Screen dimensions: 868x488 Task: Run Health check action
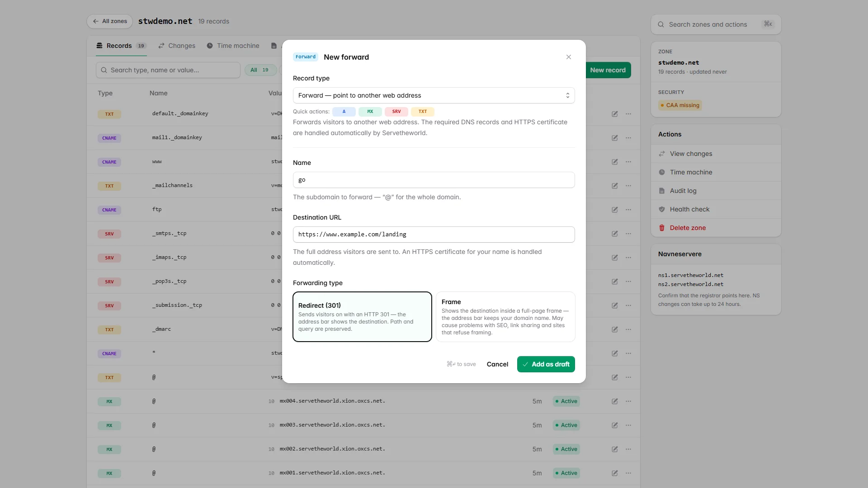716,209
